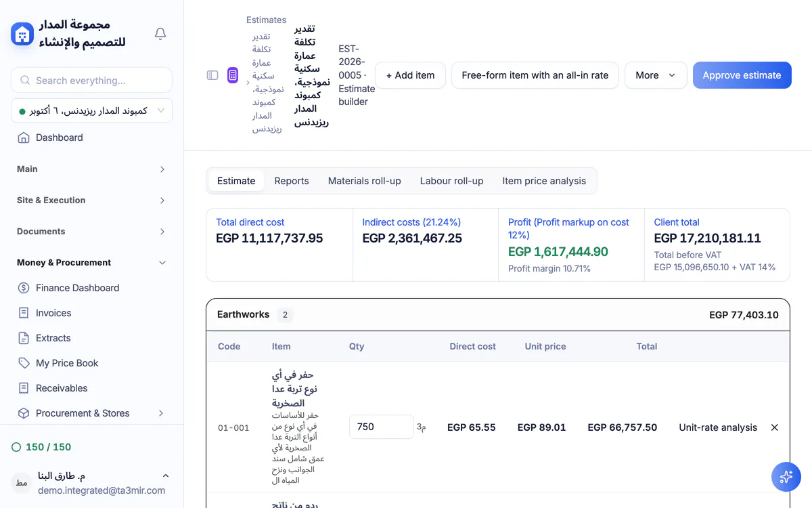
Task: Click Client total label
Action: coord(677,222)
